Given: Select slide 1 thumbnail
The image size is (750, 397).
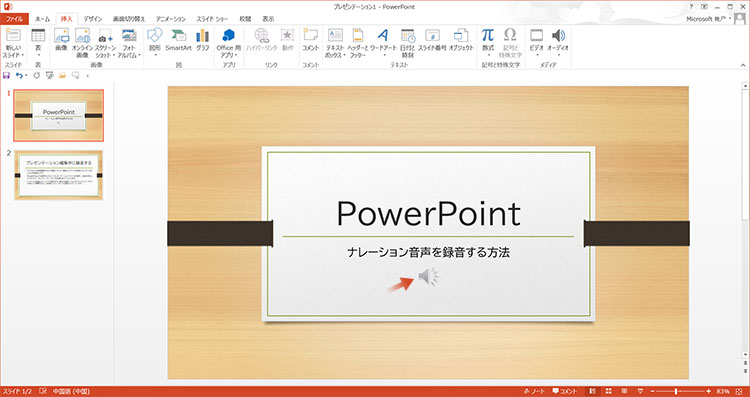Looking at the screenshot, I should (58, 115).
